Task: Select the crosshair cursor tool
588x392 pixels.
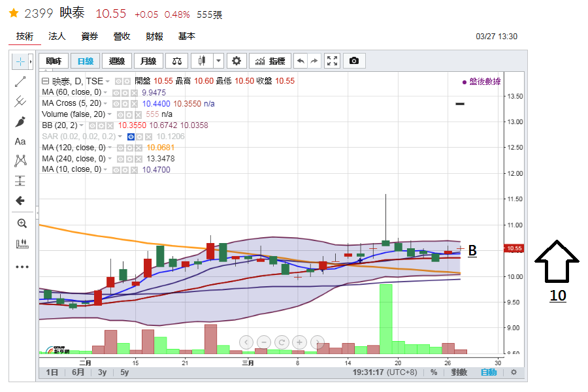Action: [20, 61]
